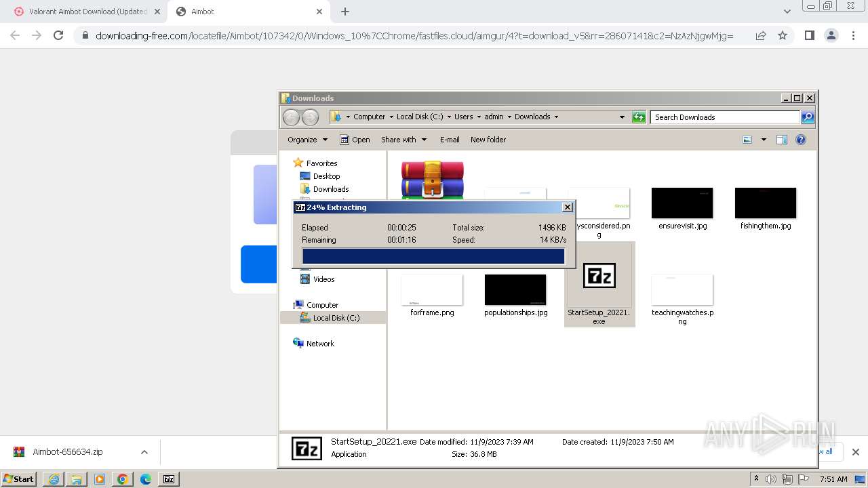This screenshot has width=868, height=488.
Task: Open 7z taskbar item
Action: pos(169,479)
